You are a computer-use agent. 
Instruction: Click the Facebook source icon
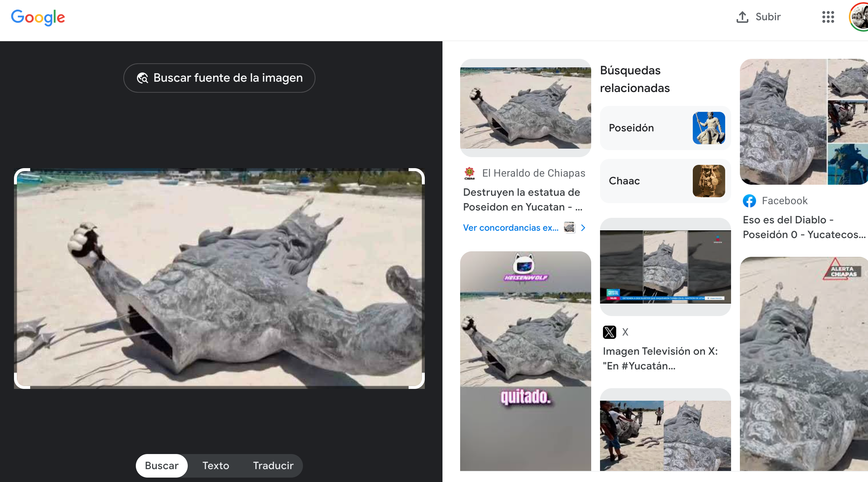click(x=749, y=201)
